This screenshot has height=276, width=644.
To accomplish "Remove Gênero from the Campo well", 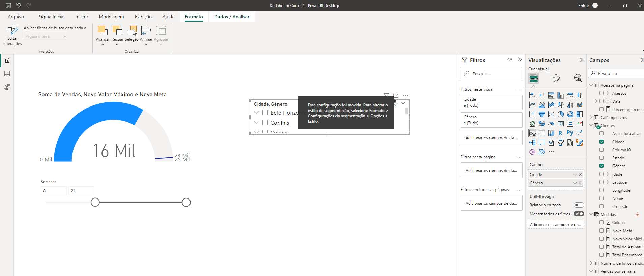I will tap(580, 183).
